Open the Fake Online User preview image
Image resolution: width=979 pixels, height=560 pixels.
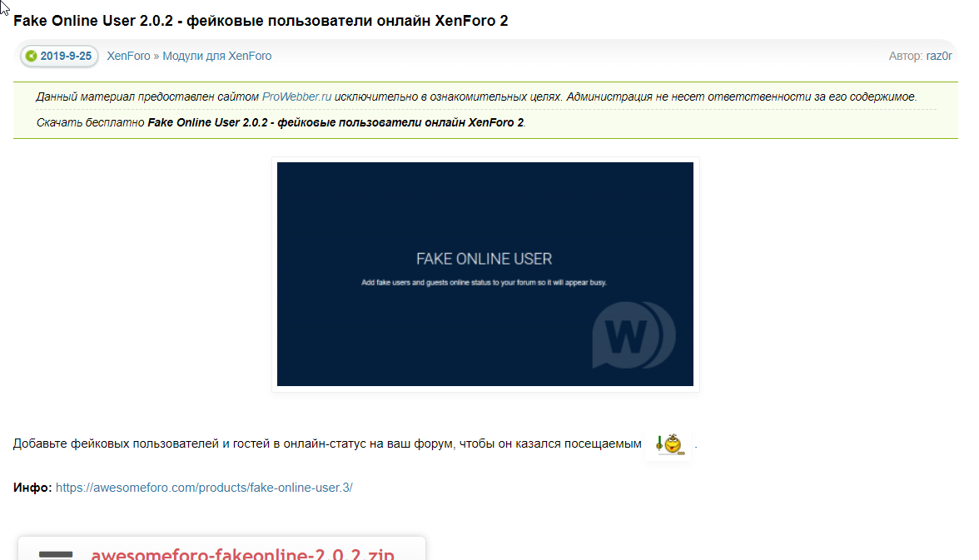[485, 274]
